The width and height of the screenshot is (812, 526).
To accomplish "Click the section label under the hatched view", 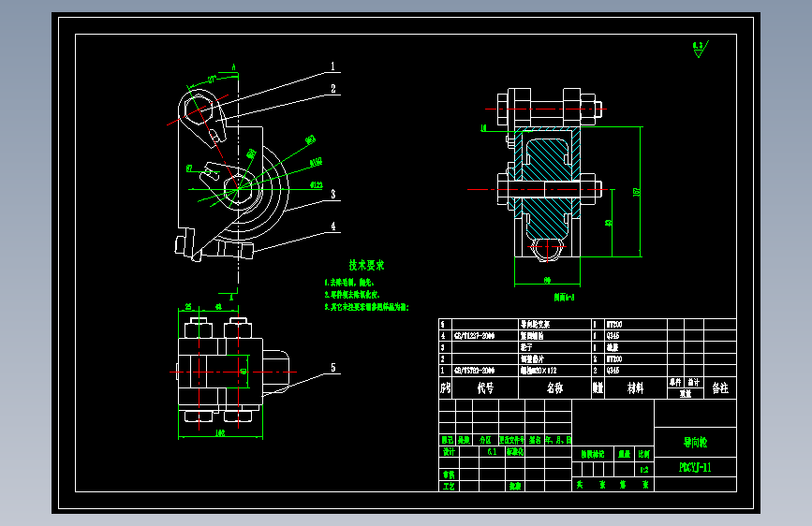I will pyautogui.click(x=564, y=298).
